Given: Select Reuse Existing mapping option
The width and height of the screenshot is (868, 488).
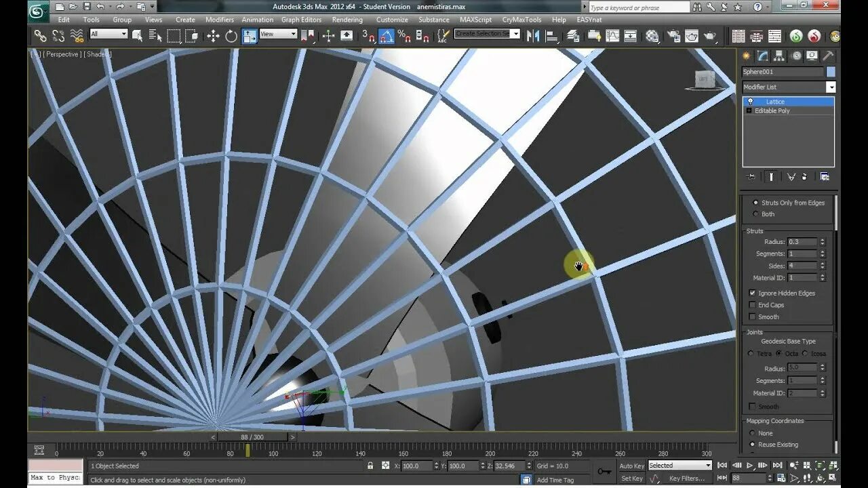Looking at the screenshot, I should 752,445.
